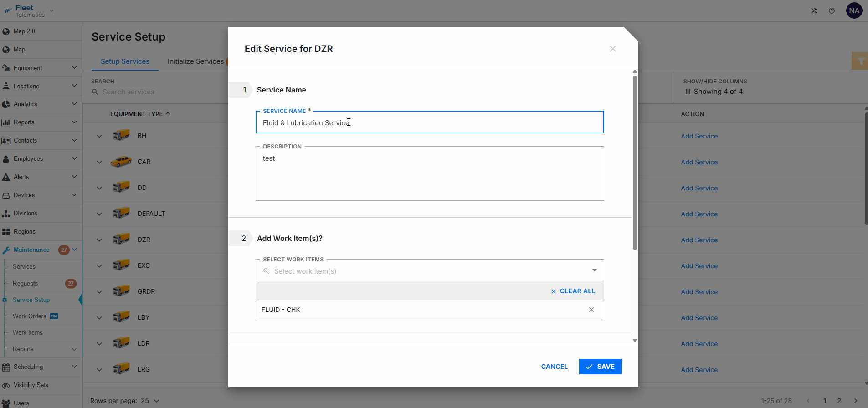Open Map 2.0 from the sidebar
The image size is (868, 408).
pos(24,31)
